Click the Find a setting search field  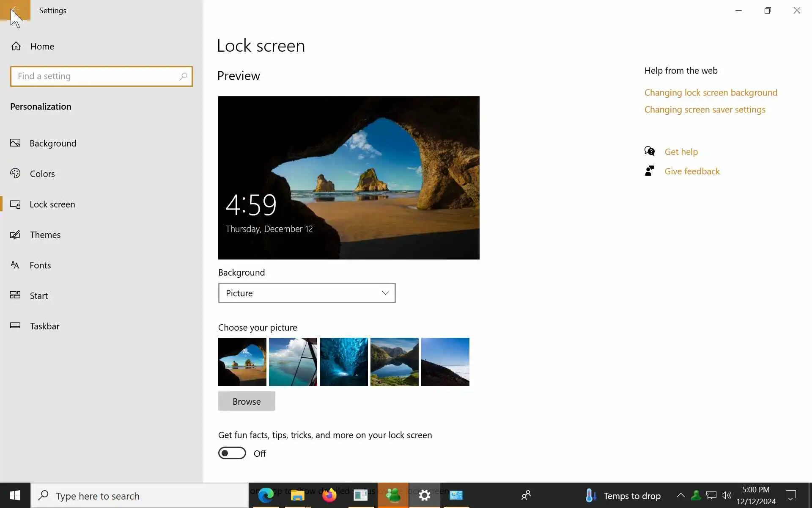pyautogui.click(x=95, y=76)
